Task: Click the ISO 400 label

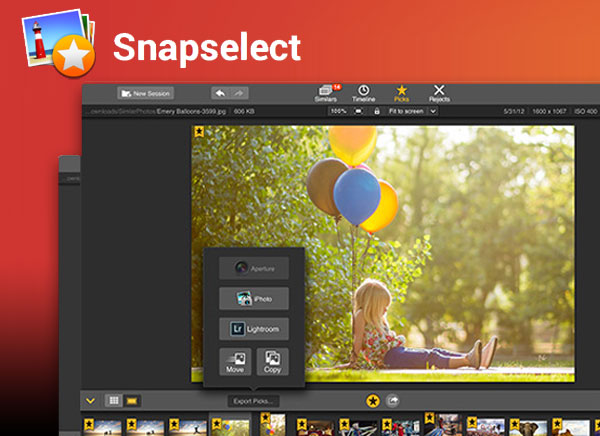Action: point(585,111)
